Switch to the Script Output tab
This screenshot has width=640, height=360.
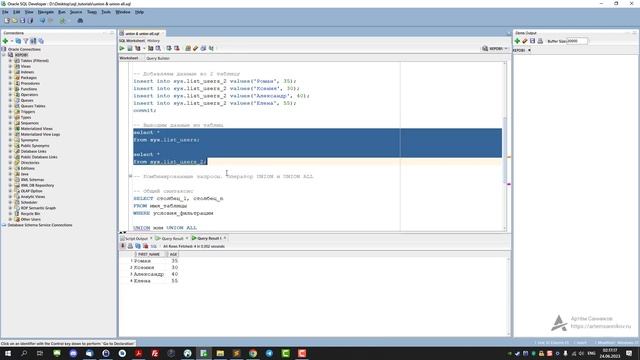click(136, 238)
